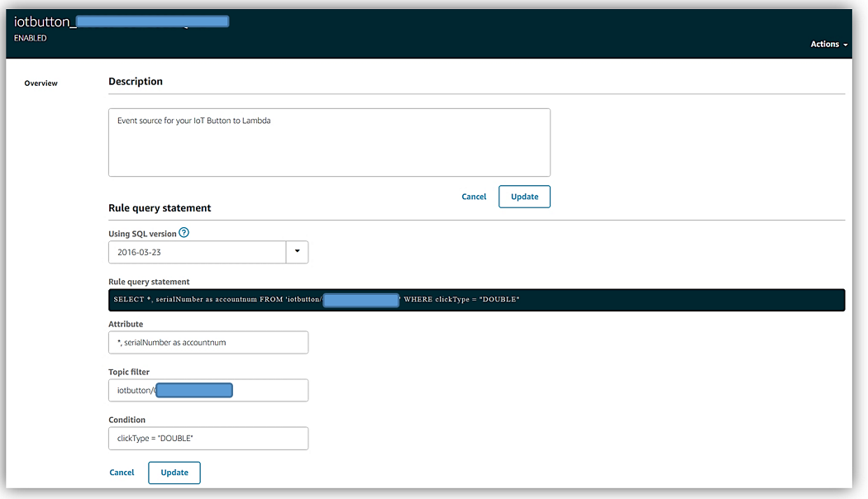Viewport: 868px width, 499px height.
Task: Click inside the Description text area
Action: point(329,142)
